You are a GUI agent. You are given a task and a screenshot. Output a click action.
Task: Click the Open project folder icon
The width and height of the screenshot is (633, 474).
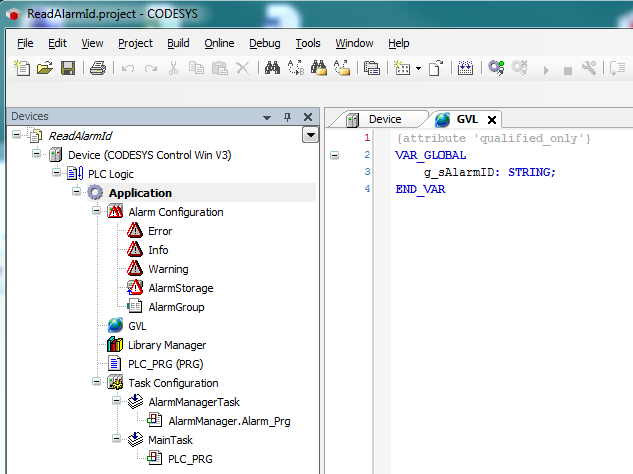(45, 68)
